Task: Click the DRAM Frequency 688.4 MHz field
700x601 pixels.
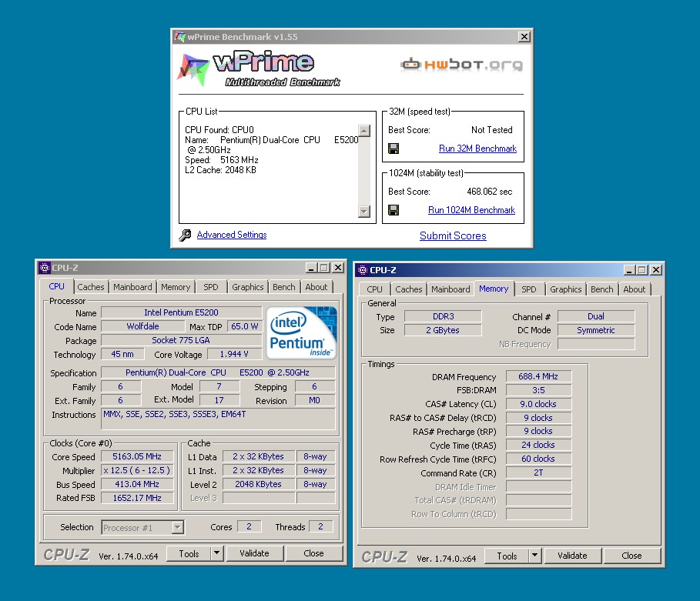Action: [538, 376]
